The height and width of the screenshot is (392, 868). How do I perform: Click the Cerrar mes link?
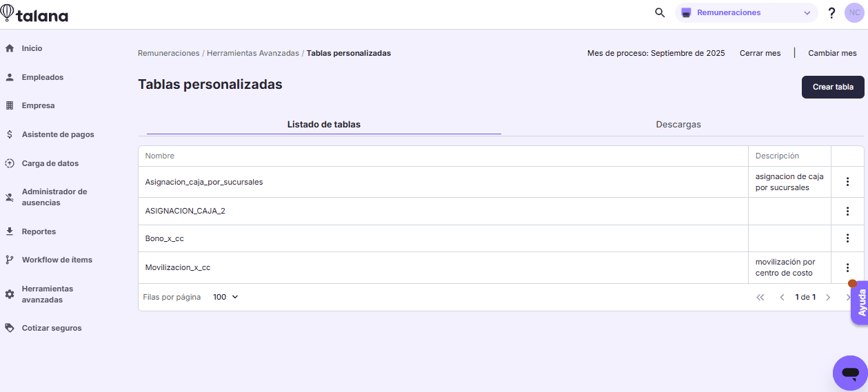point(760,53)
